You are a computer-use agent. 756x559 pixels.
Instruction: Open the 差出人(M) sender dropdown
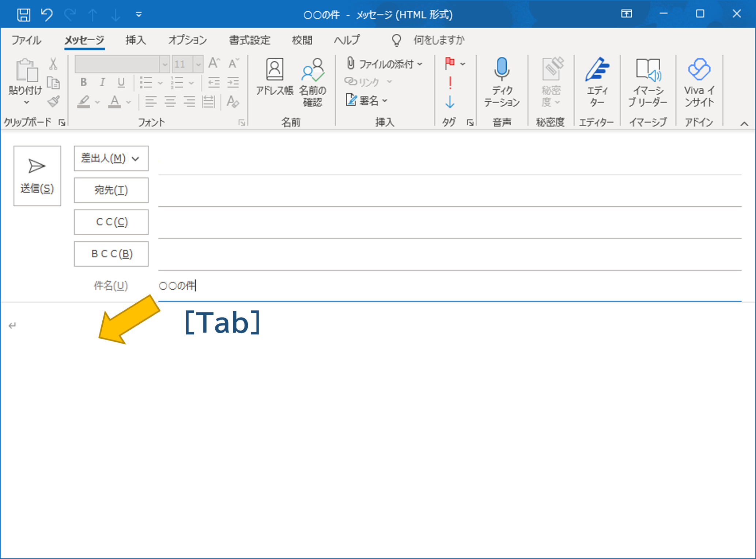click(111, 158)
